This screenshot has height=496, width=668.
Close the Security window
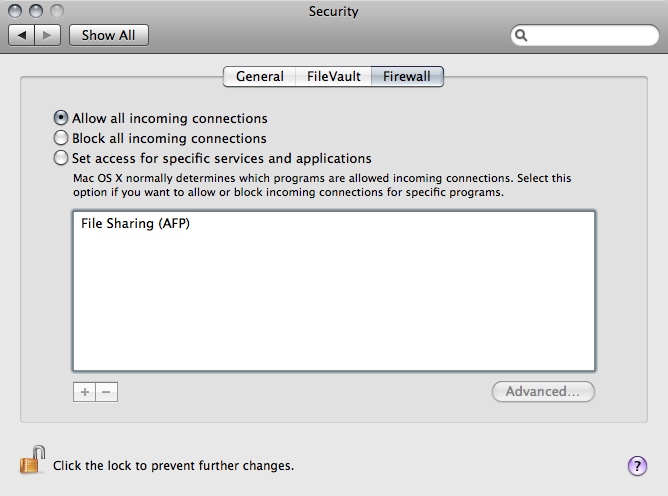tap(13, 12)
